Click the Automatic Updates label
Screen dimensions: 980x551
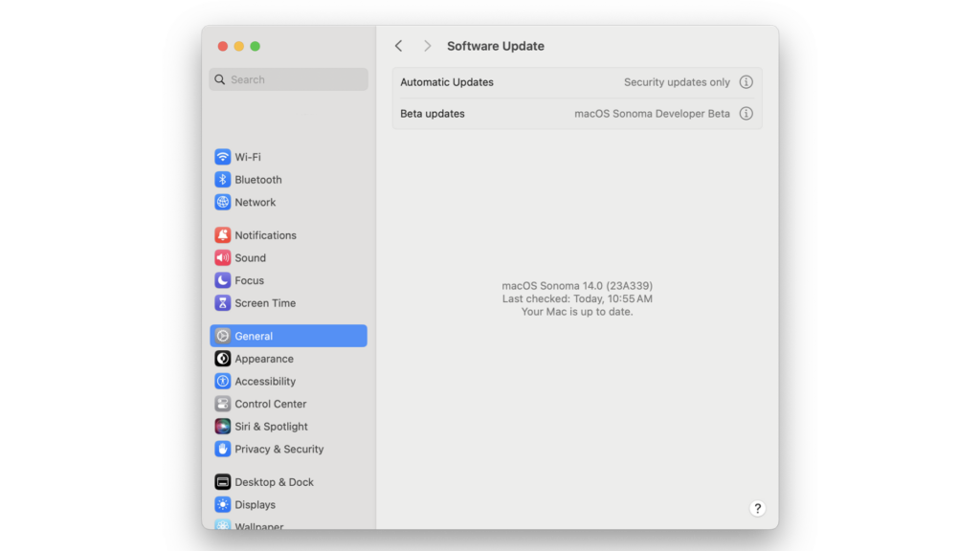447,82
